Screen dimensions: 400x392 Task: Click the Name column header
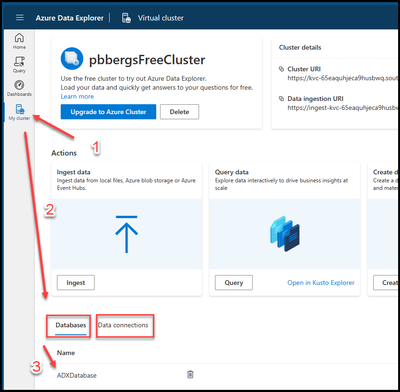66,353
